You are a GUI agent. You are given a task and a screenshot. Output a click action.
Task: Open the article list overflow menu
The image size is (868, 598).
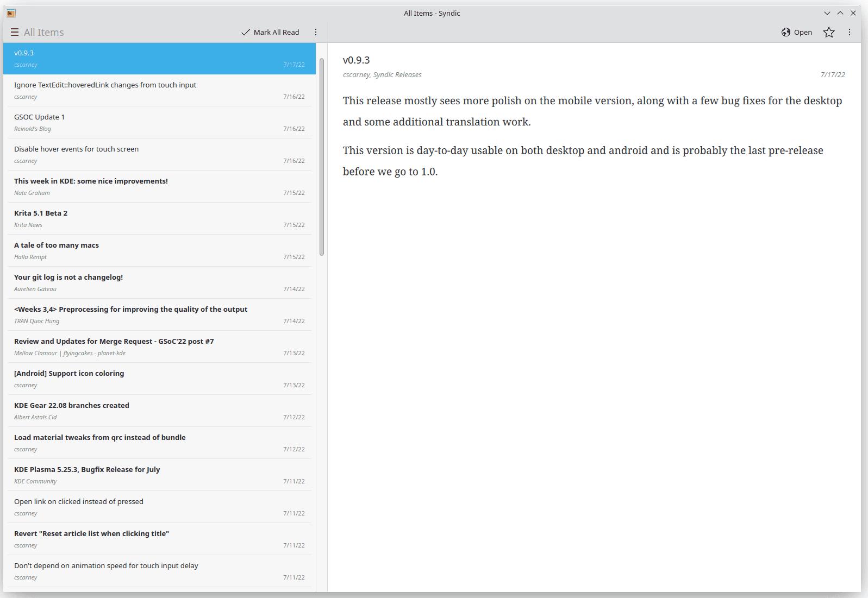(x=316, y=33)
